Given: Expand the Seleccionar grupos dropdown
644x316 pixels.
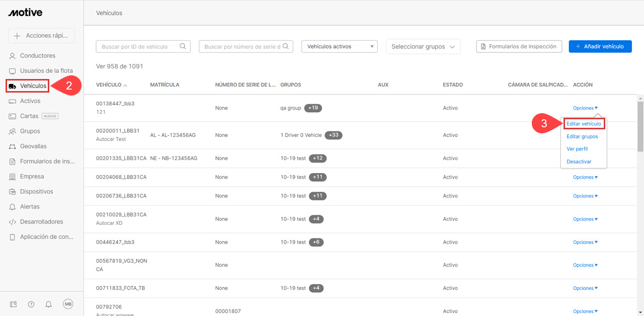Looking at the screenshot, I should (x=423, y=46).
